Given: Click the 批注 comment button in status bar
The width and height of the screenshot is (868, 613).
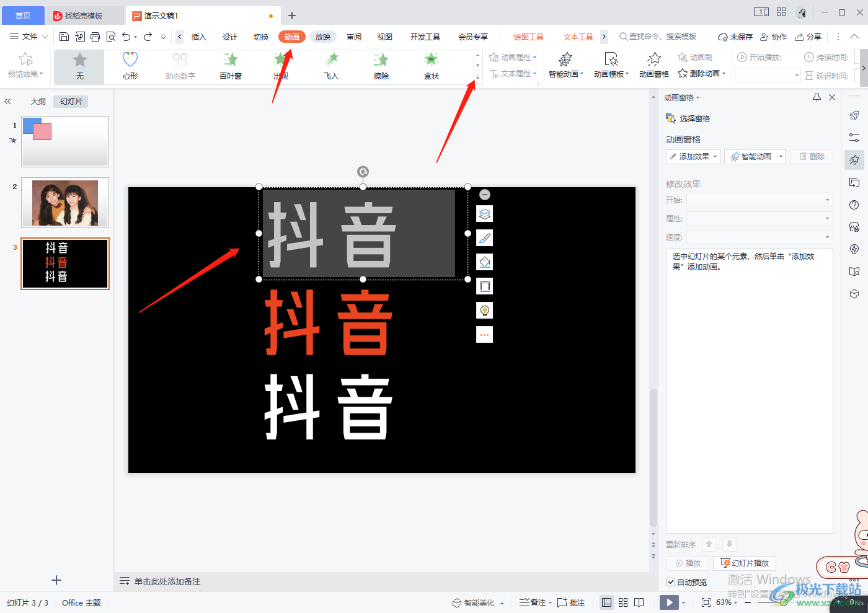Looking at the screenshot, I should [x=571, y=602].
